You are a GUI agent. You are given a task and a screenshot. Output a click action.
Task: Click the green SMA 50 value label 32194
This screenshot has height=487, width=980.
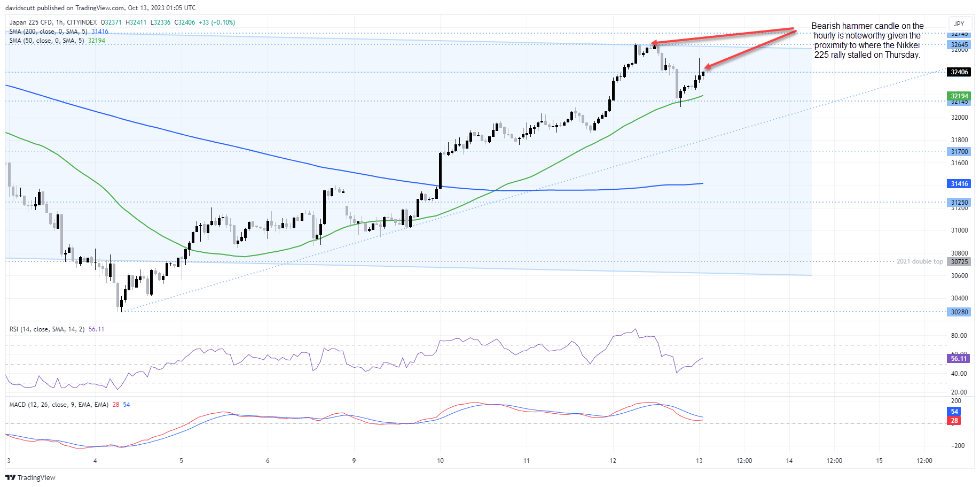point(959,96)
